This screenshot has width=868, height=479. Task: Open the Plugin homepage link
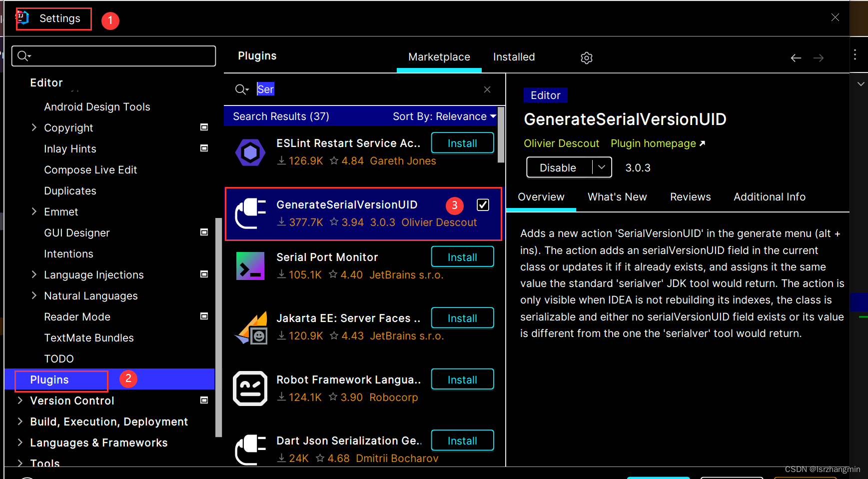click(x=653, y=143)
